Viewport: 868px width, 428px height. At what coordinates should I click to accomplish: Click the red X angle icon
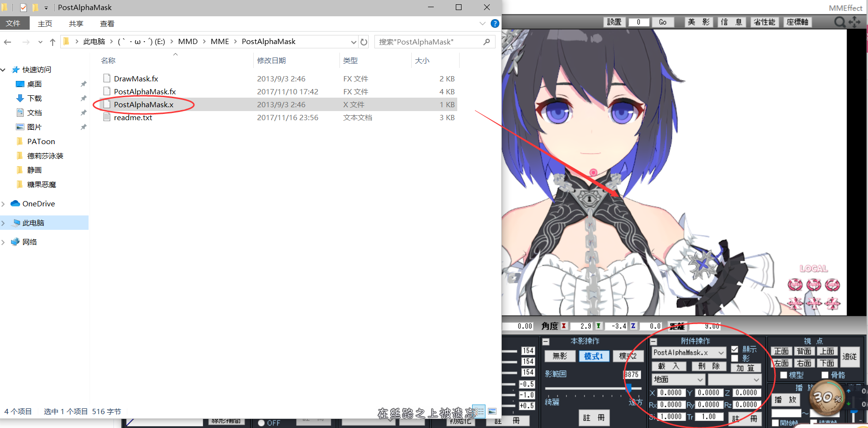click(x=564, y=326)
